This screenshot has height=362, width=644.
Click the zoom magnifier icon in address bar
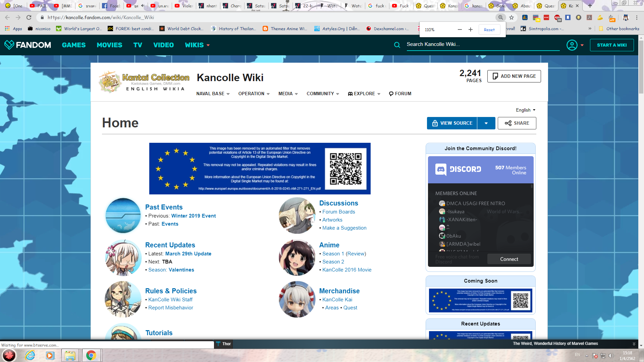tap(500, 17)
